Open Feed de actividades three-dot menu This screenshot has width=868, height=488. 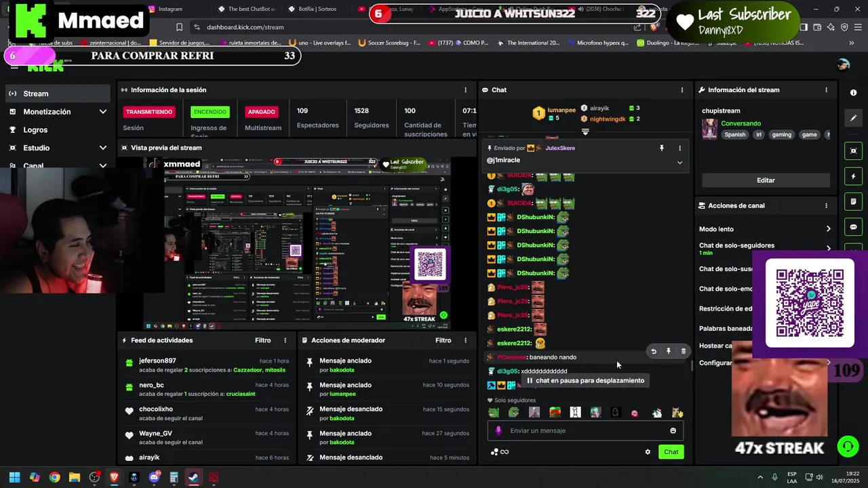[285, 340]
